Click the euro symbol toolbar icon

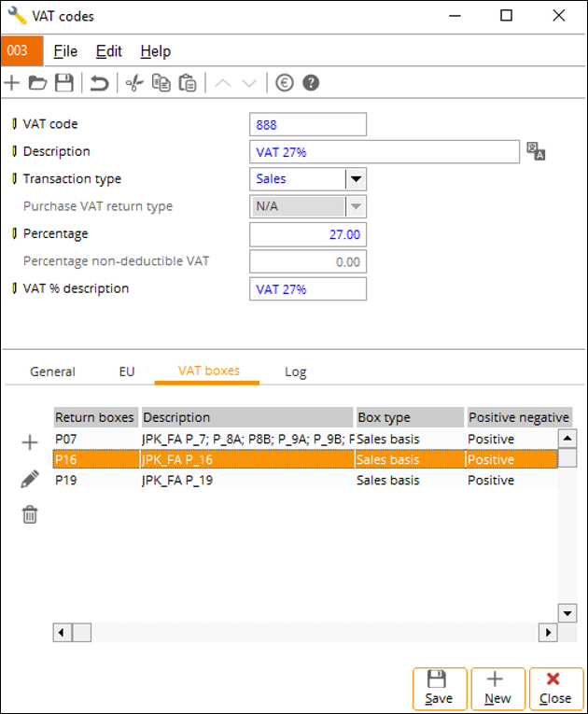pos(285,83)
